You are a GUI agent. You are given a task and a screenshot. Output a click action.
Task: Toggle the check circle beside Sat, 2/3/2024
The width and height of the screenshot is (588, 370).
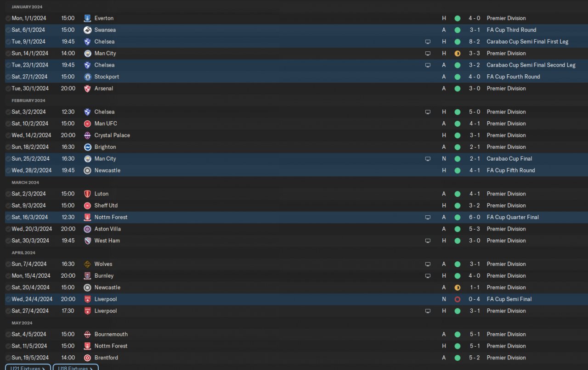click(8, 194)
